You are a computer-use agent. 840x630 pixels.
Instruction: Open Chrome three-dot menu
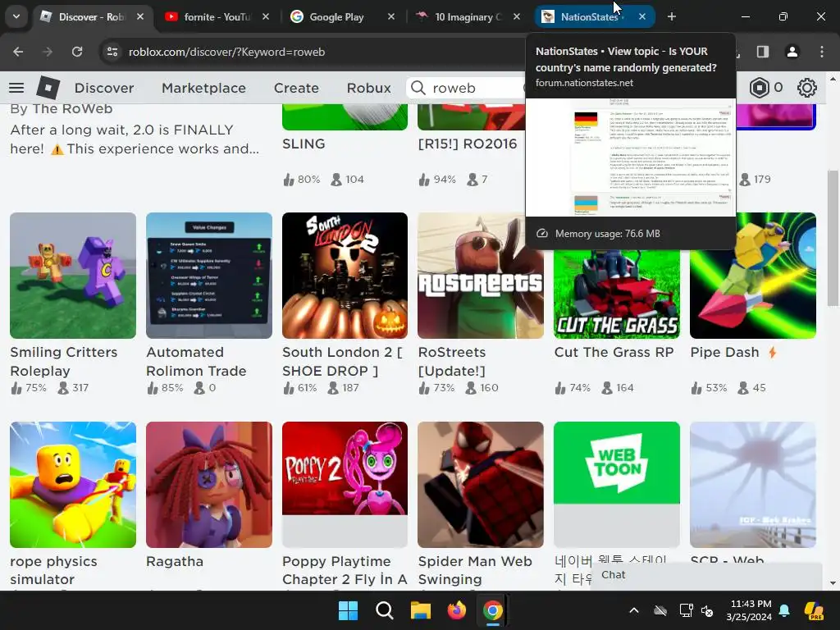(x=822, y=52)
